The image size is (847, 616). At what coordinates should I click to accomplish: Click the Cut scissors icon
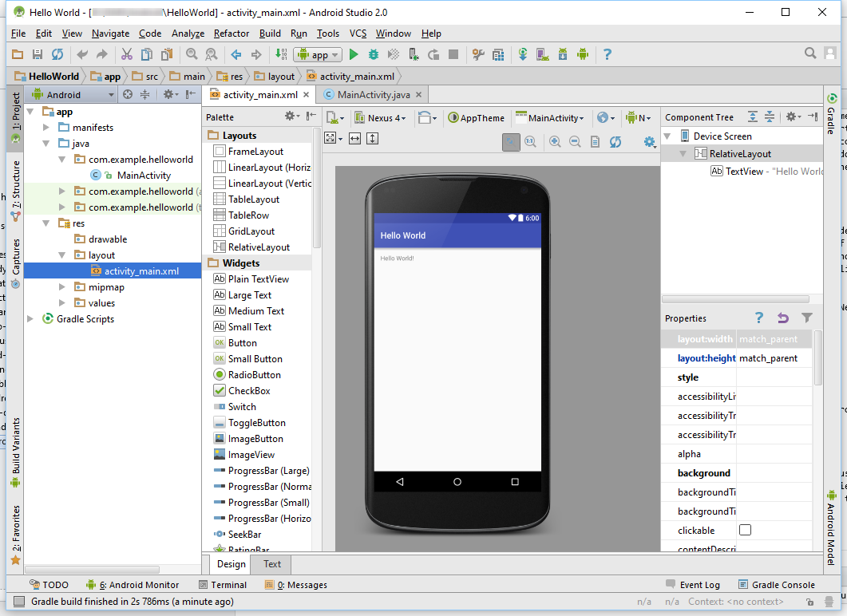(x=127, y=54)
